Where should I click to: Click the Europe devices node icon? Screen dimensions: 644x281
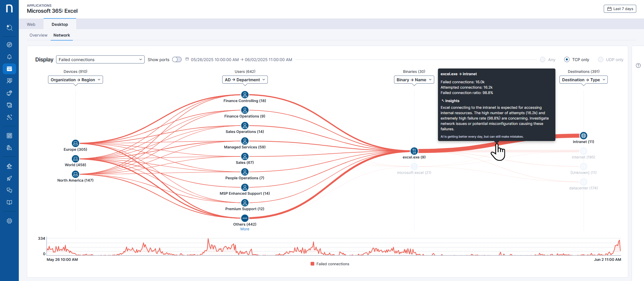(x=76, y=143)
